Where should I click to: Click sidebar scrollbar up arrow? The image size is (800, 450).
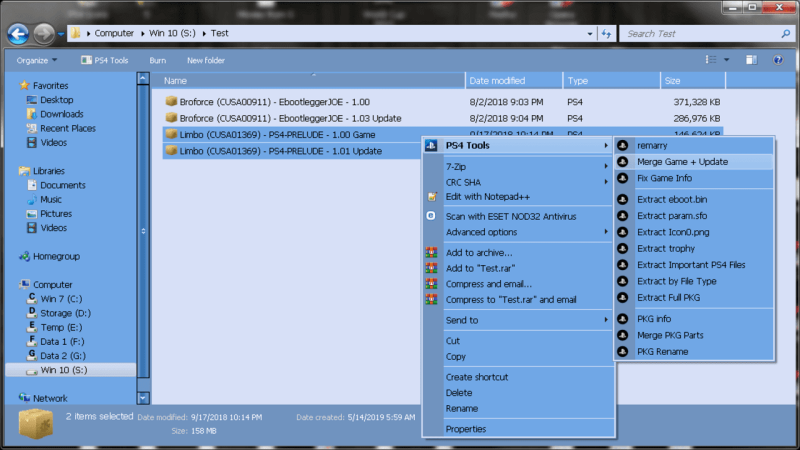[143, 79]
